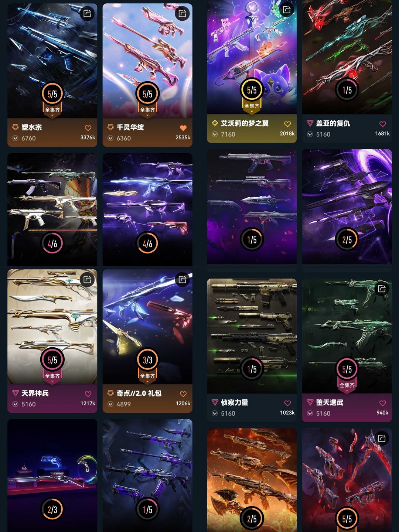Open the 4/6 white-gold weapon set card
399x532 pixels.
pyautogui.click(x=52, y=209)
